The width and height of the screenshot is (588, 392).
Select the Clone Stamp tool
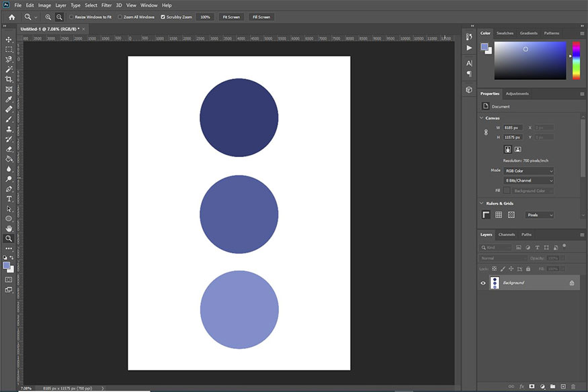9,129
